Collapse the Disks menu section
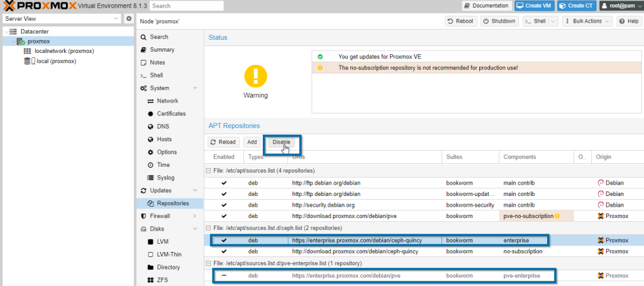Screen dimensions: 644x286 coord(195,229)
